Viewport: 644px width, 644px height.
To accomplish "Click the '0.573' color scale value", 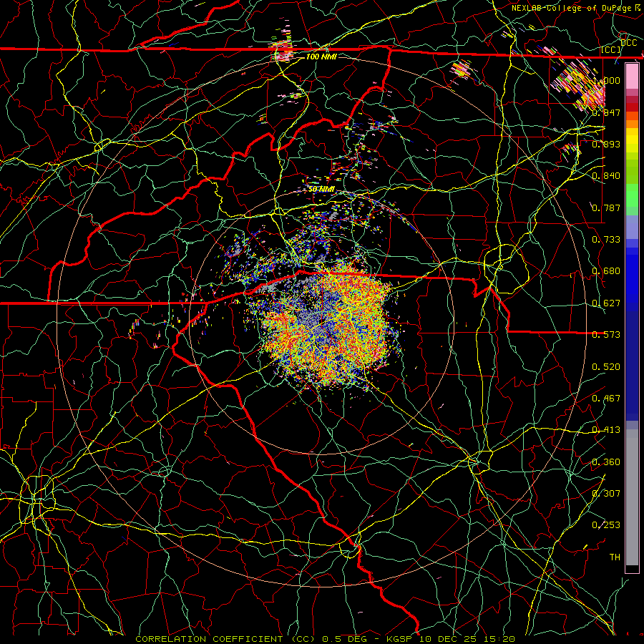I will coord(606,335).
